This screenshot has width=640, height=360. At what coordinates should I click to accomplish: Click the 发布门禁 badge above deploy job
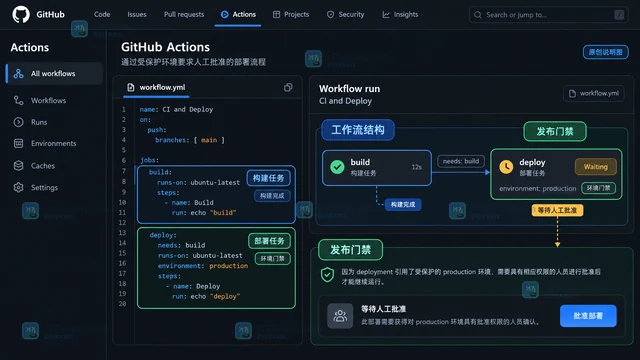click(555, 131)
